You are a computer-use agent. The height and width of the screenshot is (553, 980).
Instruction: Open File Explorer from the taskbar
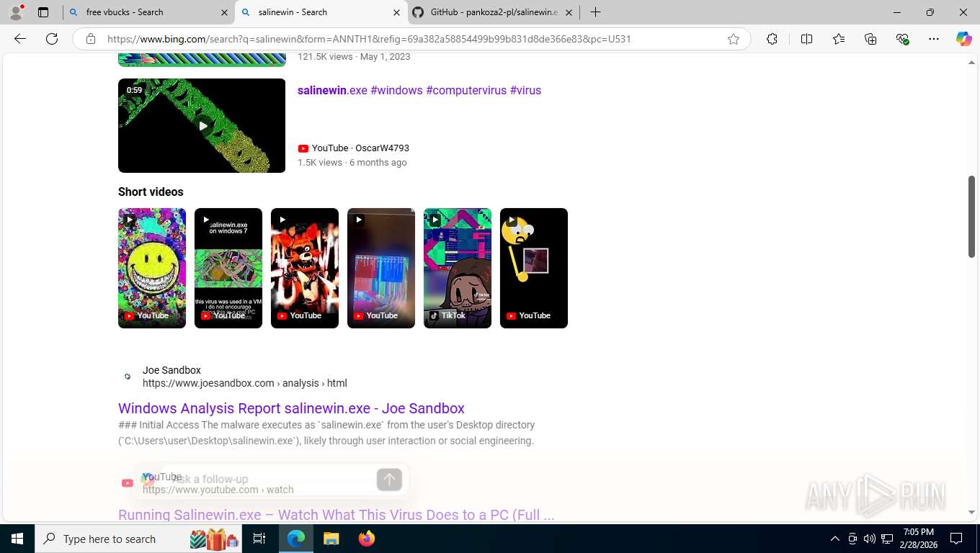click(x=331, y=539)
